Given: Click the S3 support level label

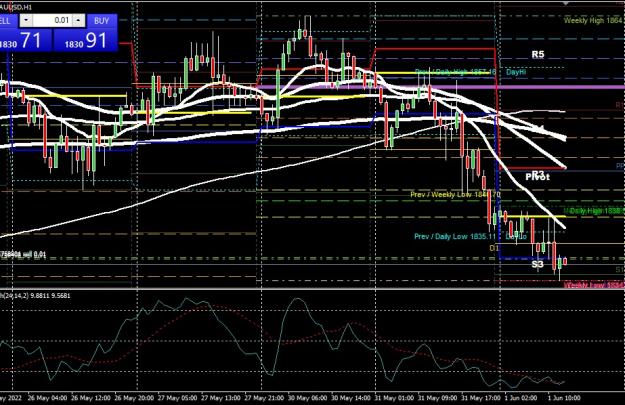Looking at the screenshot, I should [x=537, y=264].
